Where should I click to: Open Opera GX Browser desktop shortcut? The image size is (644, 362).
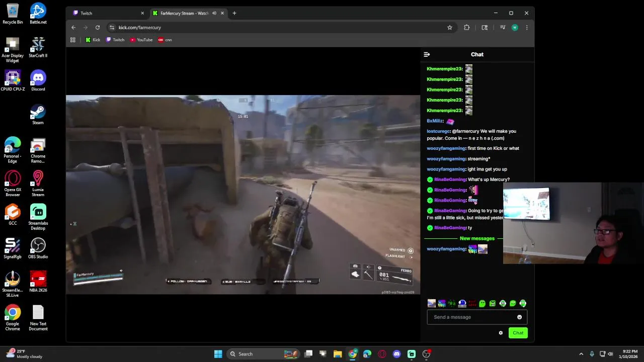13,184
